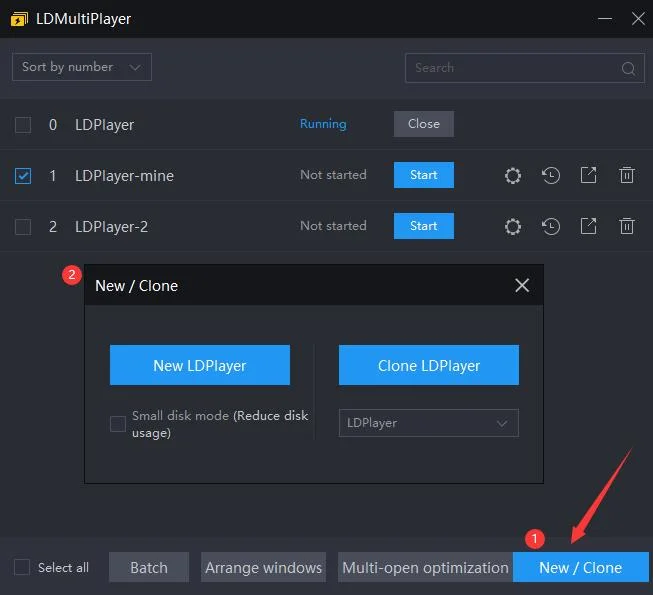Delete LDPlayer-2 using trash icon
Viewport: 653px width, 595px height.
click(626, 226)
